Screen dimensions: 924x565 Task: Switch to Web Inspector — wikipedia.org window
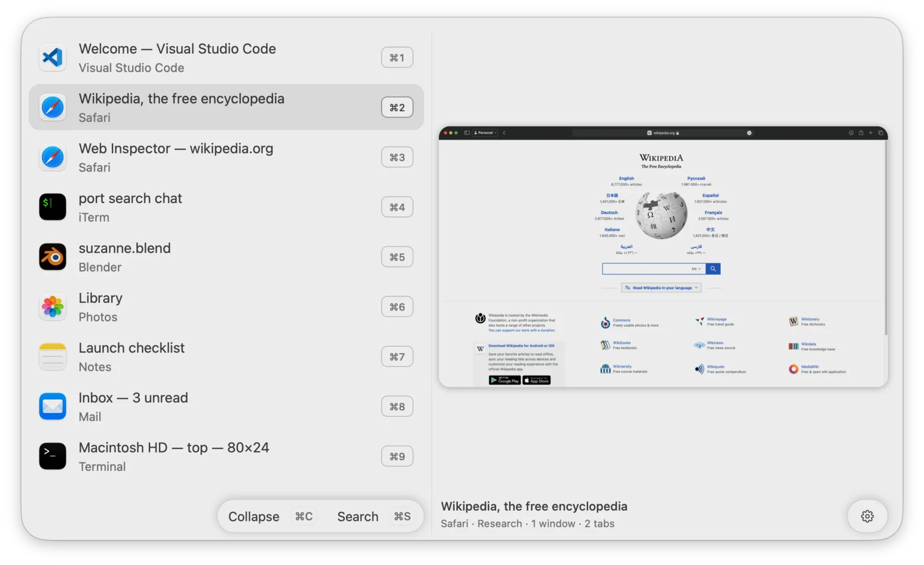(226, 157)
